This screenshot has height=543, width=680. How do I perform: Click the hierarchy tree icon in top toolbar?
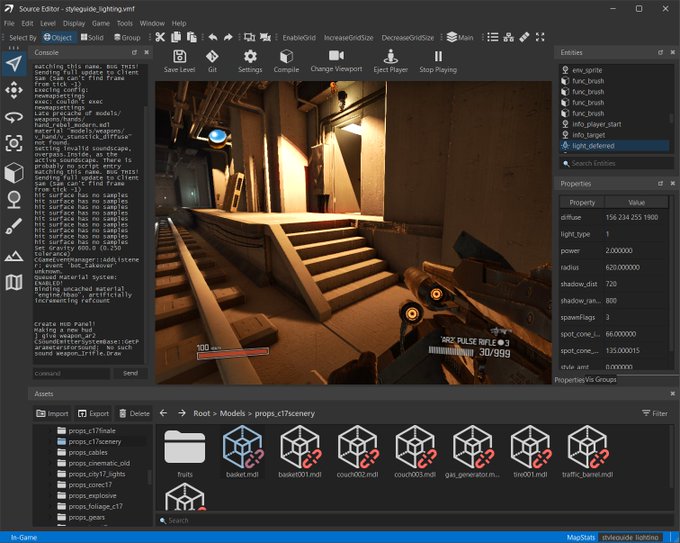click(508, 37)
